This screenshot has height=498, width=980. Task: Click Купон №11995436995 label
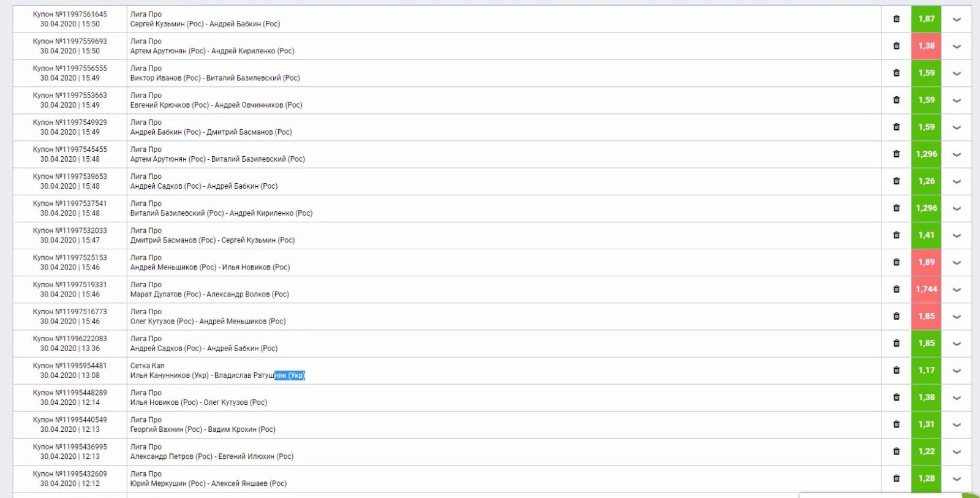[70, 447]
